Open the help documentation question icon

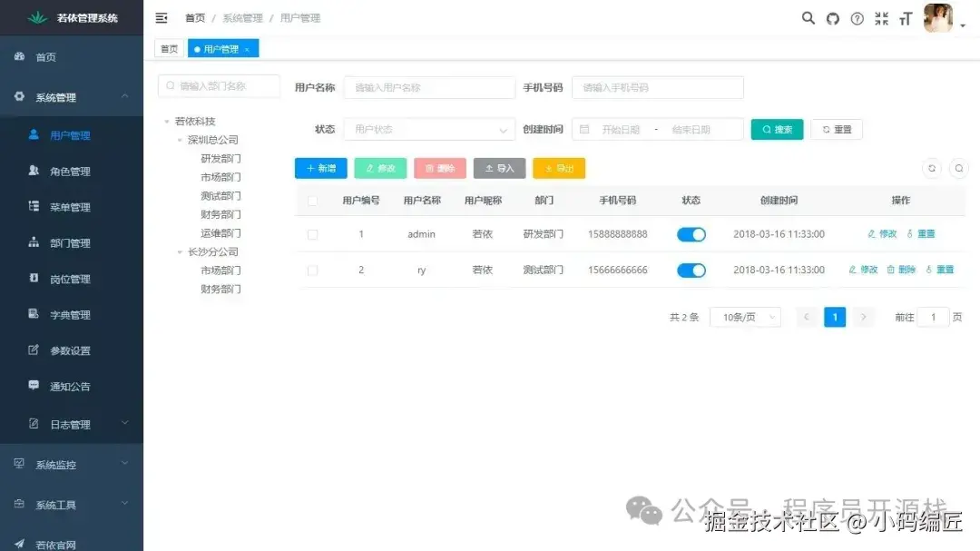(x=857, y=19)
